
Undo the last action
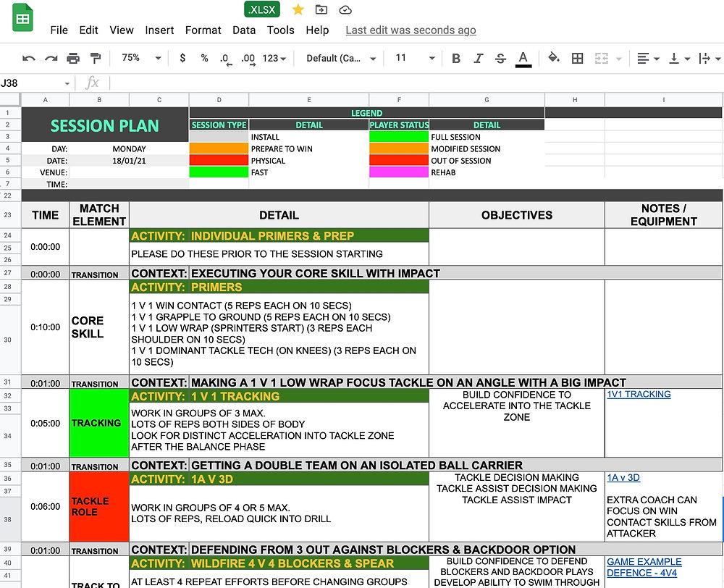[x=29, y=58]
